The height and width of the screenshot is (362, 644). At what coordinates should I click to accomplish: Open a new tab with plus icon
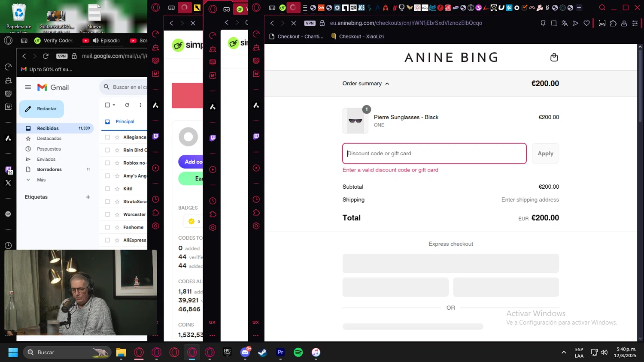point(579,8)
